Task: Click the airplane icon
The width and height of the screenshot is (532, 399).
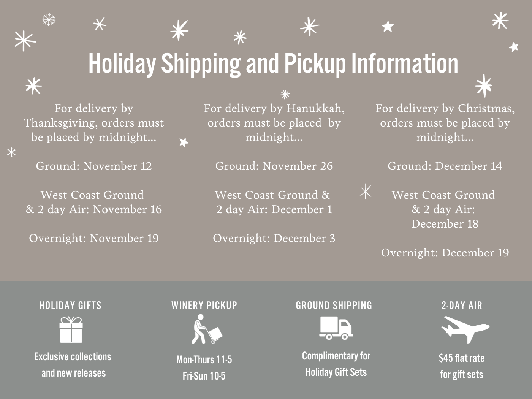Action: (465, 329)
